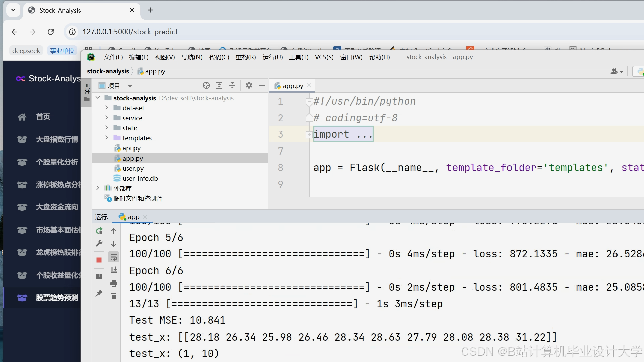The width and height of the screenshot is (644, 362).
Task: Toggle soft-wrap in run console
Action: coord(114,257)
